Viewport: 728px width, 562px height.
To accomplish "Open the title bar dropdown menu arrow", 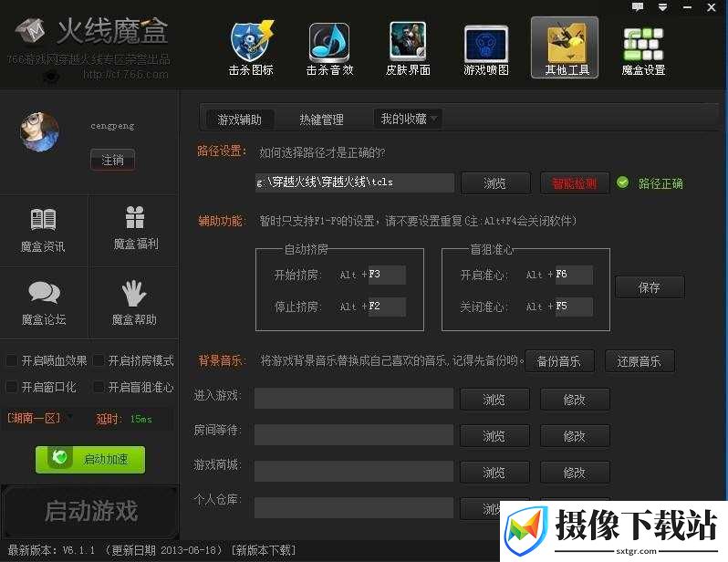I will [x=662, y=7].
